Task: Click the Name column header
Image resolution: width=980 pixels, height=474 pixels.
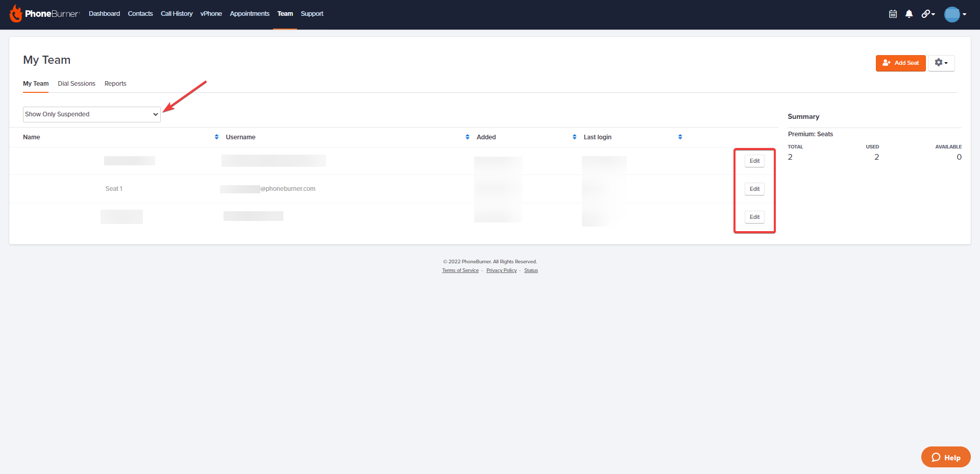Action: point(32,137)
